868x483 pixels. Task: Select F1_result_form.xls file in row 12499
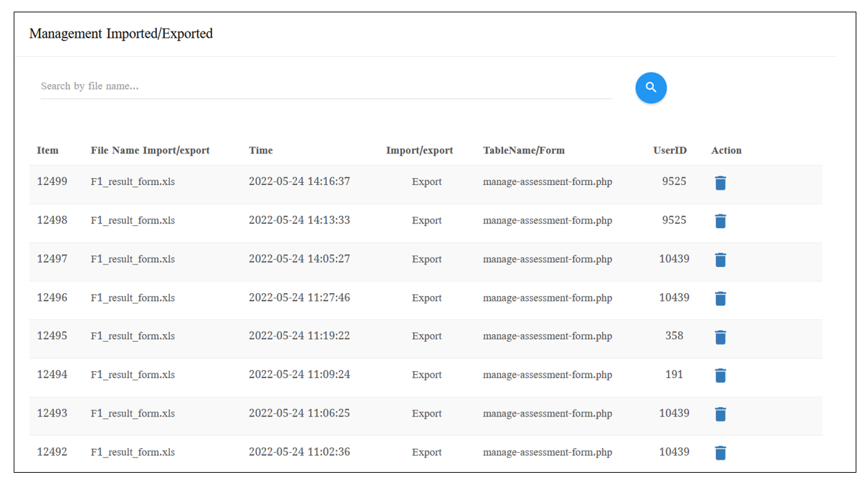click(x=133, y=182)
